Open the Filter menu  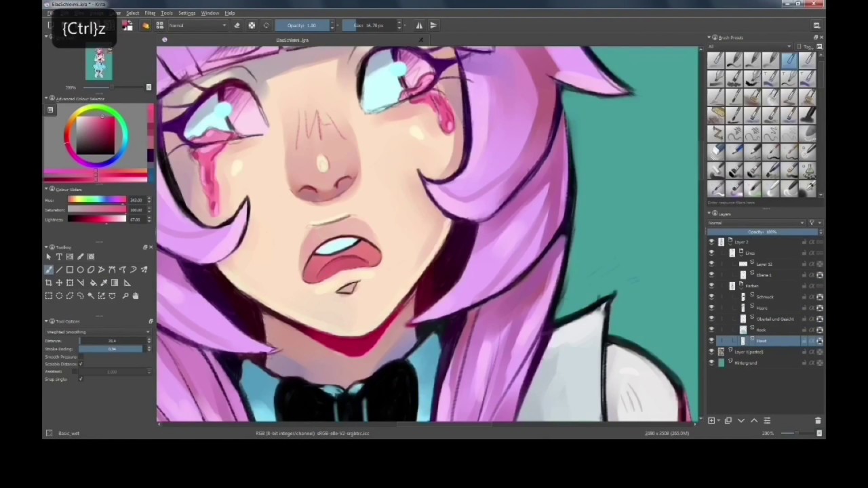point(150,13)
